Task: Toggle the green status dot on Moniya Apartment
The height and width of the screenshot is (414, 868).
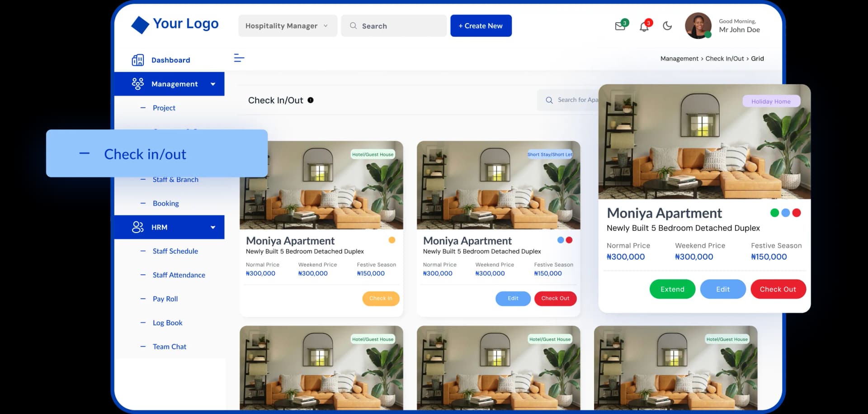Action: point(774,212)
